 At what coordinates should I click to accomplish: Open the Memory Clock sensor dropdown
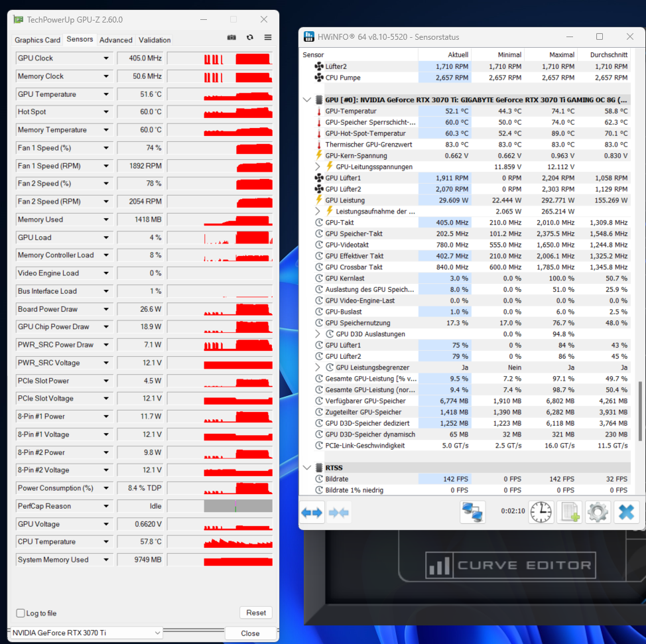coord(106,76)
